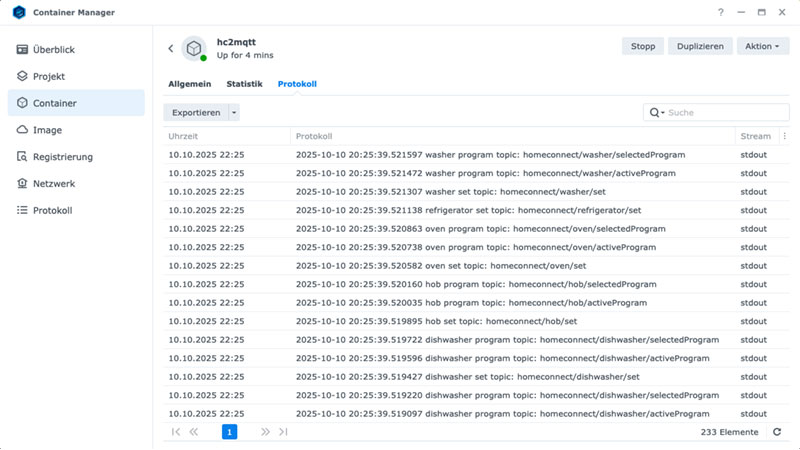
Task: Open the sidebar Protokoll section
Action: [x=52, y=211]
